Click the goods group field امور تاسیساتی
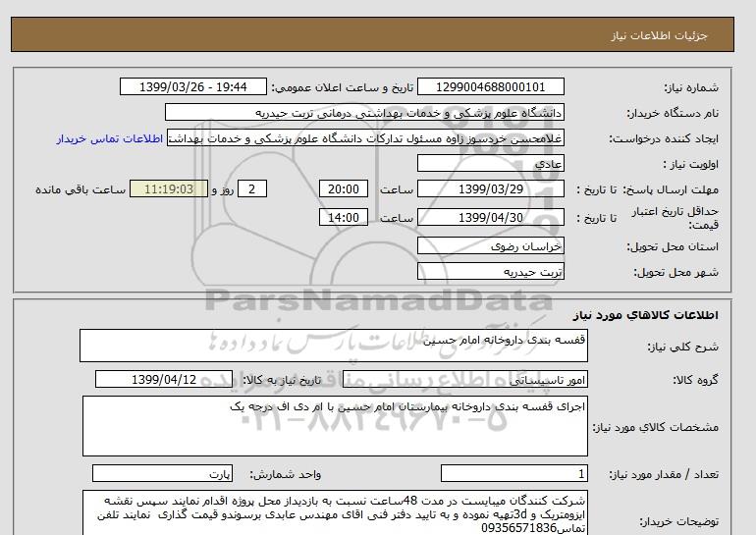Screen dimensions: 756x535 pyautogui.click(x=464, y=379)
